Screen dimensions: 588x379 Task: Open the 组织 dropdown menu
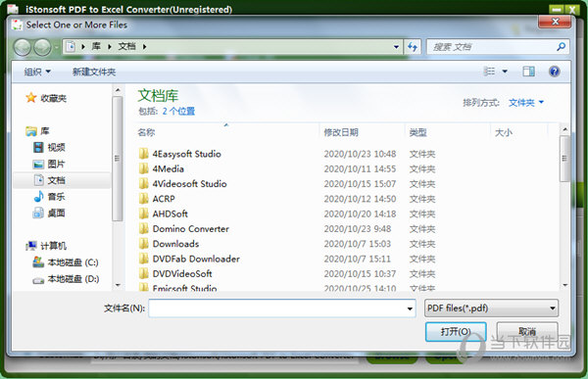37,71
